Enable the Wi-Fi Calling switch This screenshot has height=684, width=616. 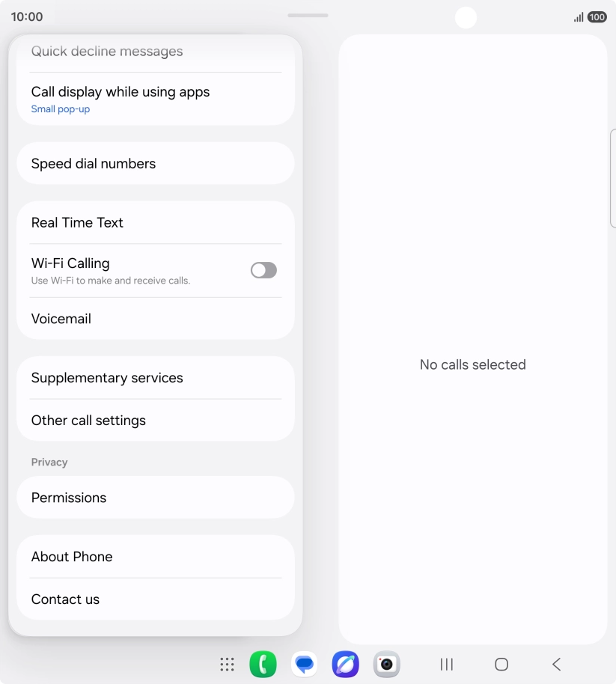pyautogui.click(x=263, y=270)
